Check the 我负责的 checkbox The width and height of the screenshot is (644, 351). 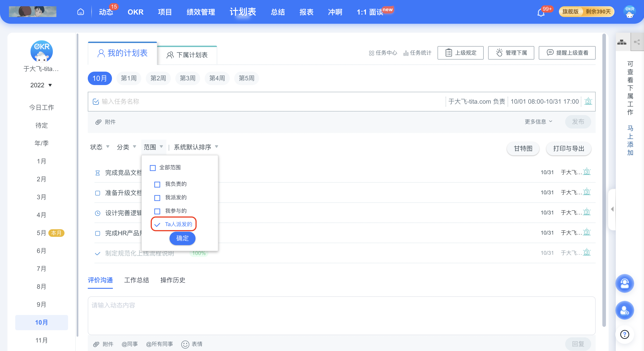pos(157,184)
